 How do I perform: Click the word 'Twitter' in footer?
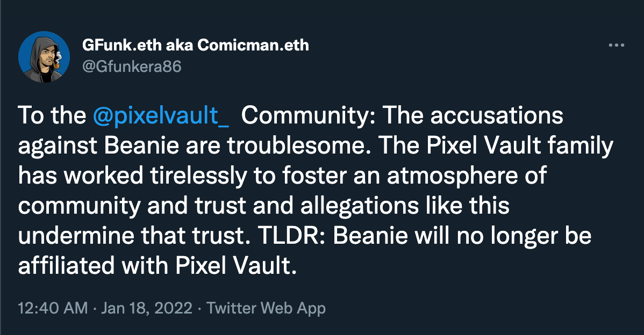232,308
